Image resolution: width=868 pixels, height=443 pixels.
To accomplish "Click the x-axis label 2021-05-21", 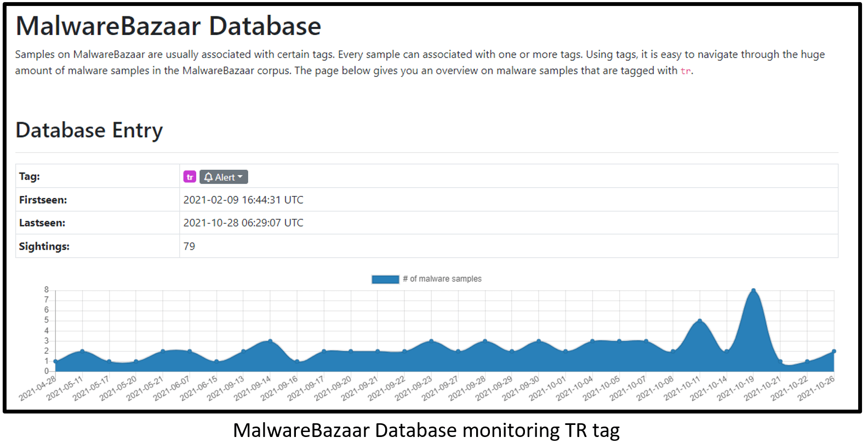I will (145, 388).
